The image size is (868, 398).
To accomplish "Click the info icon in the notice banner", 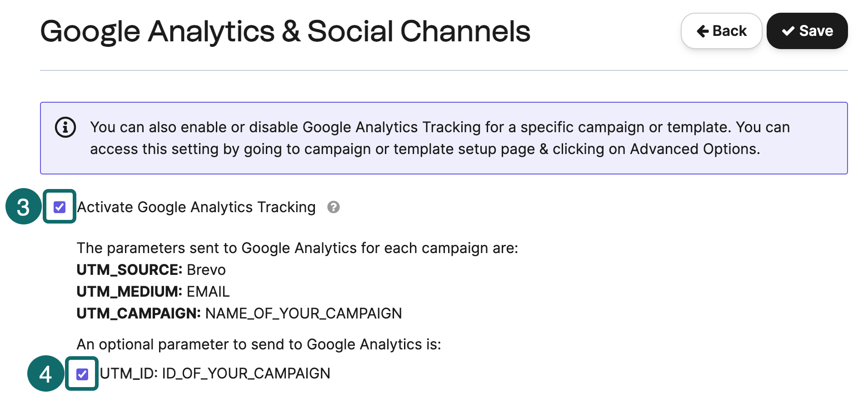I will tap(65, 127).
